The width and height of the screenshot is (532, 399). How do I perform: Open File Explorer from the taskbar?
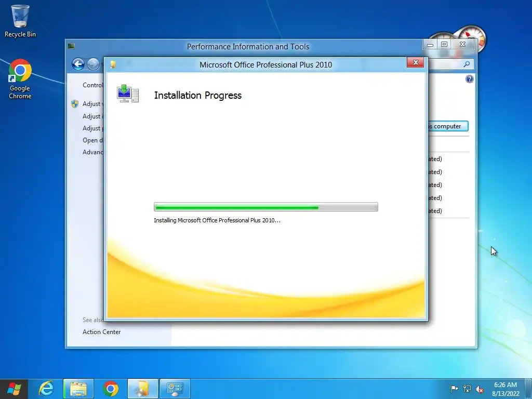click(x=78, y=389)
